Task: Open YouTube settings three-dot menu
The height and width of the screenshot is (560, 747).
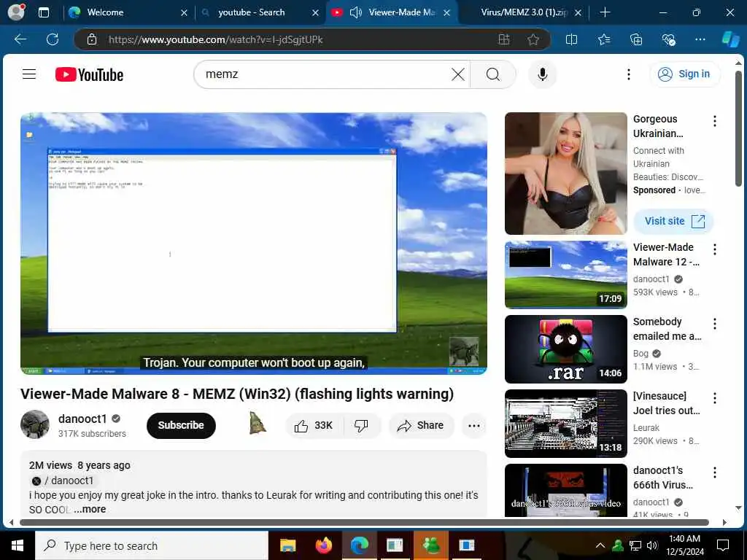Action: click(629, 74)
